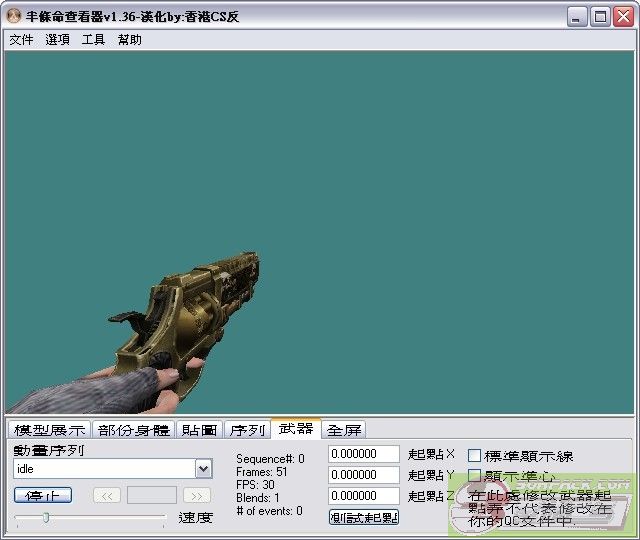
Task: Toggle the 顯示準心 crosshair checkbox
Action: pos(475,476)
